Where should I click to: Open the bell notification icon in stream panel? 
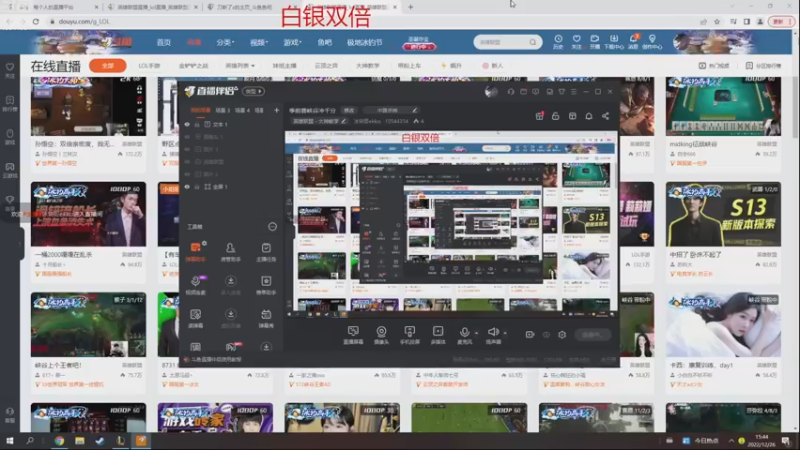(589, 116)
